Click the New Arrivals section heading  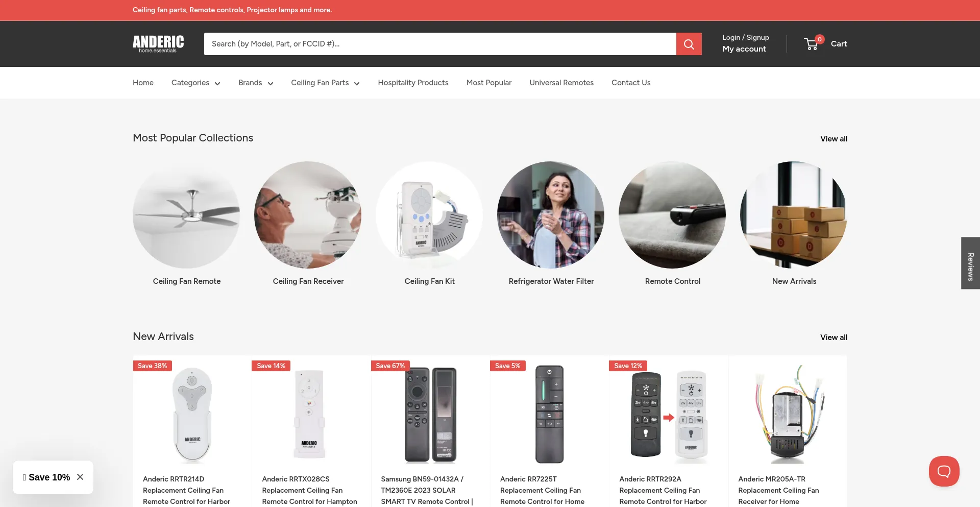[x=163, y=336]
